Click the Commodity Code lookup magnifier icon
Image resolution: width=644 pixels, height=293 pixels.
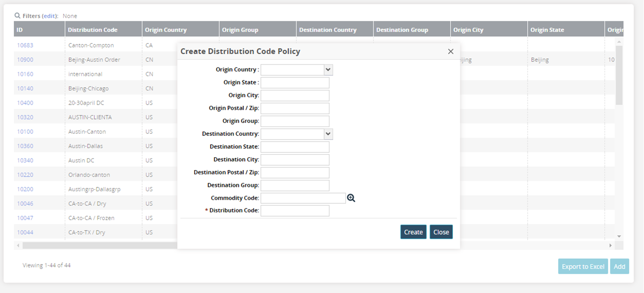(x=351, y=198)
